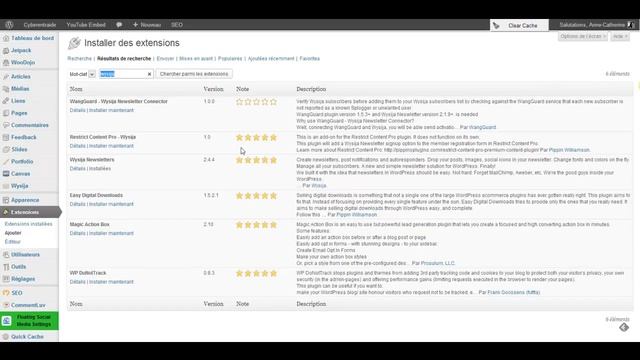Sort by the Nom column header
The width and height of the screenshot is (640, 360).
[x=76, y=89]
